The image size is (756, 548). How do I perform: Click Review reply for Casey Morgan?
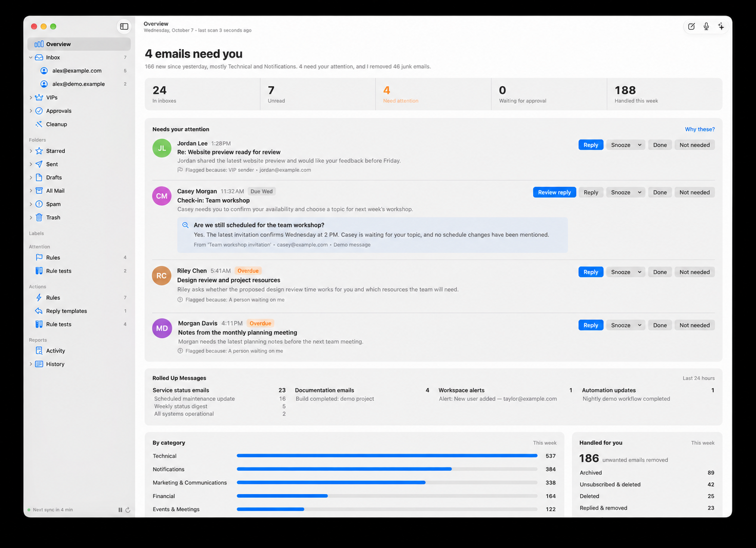(x=554, y=192)
